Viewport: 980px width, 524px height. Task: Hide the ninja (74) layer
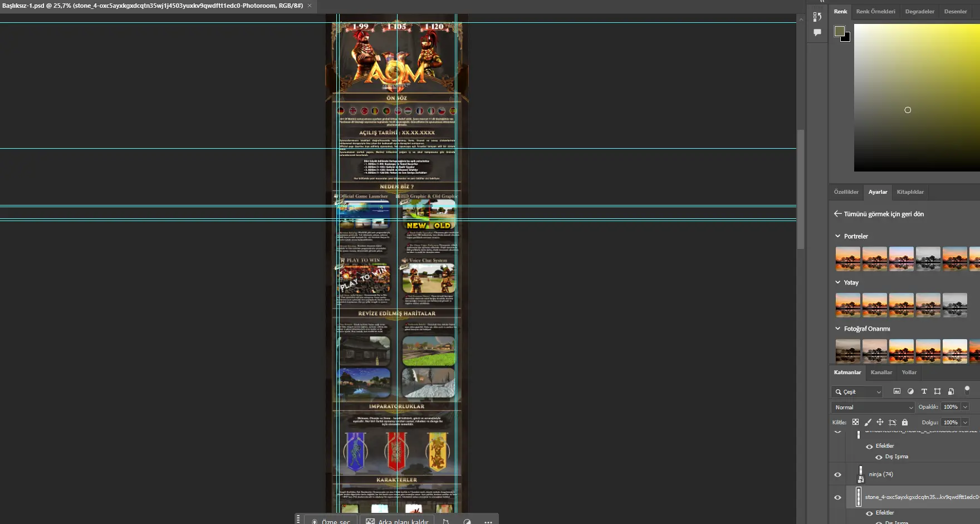click(x=837, y=475)
